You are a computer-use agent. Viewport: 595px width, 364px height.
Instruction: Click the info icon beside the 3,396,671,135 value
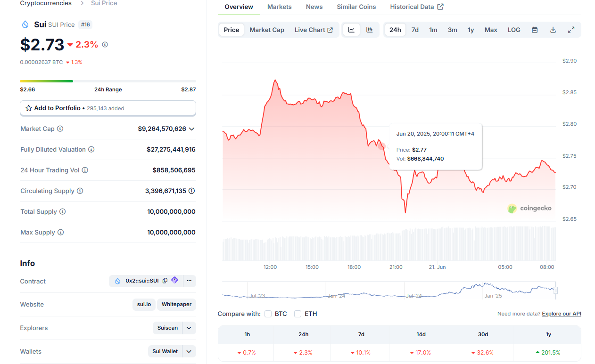click(x=191, y=191)
